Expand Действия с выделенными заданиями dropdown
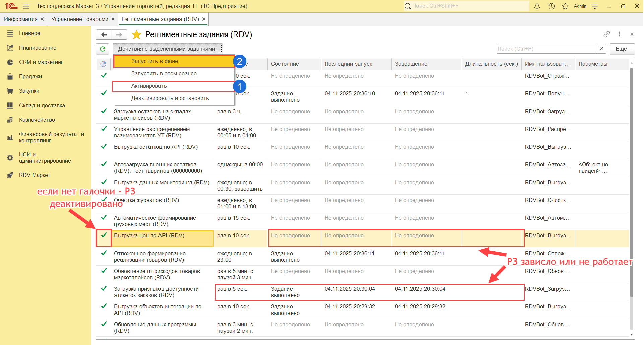 tap(168, 49)
